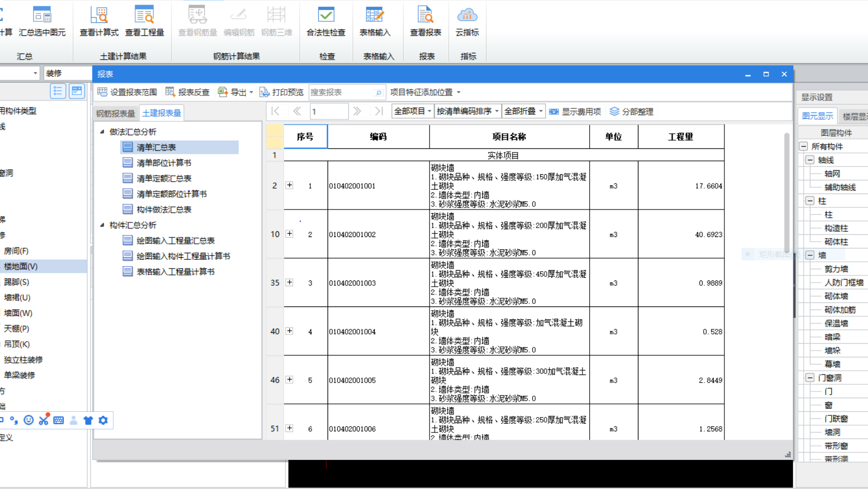
Task: Expand row with code 010402001001
Action: click(290, 185)
